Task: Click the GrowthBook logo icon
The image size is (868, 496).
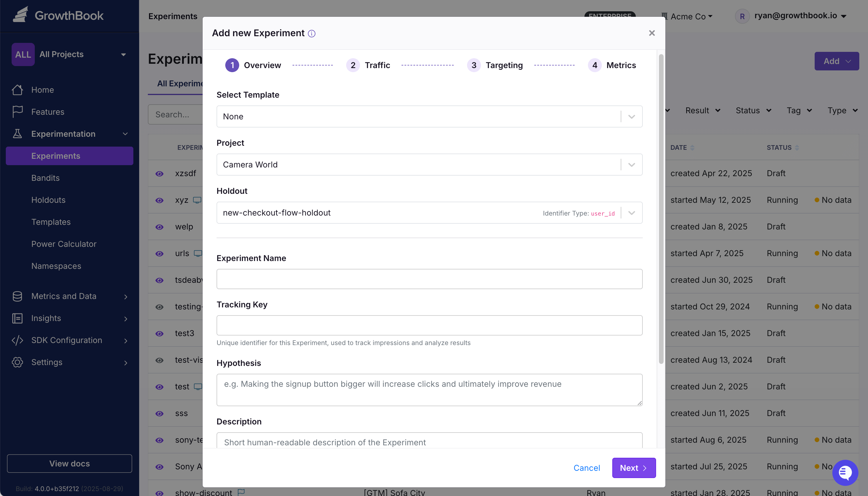Action: pos(21,15)
